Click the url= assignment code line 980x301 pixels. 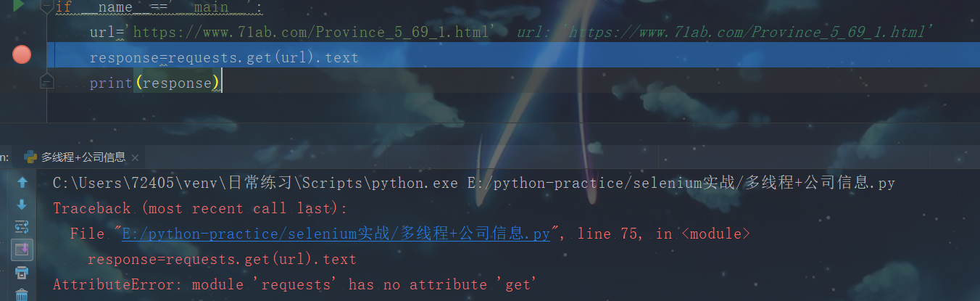(x=293, y=32)
